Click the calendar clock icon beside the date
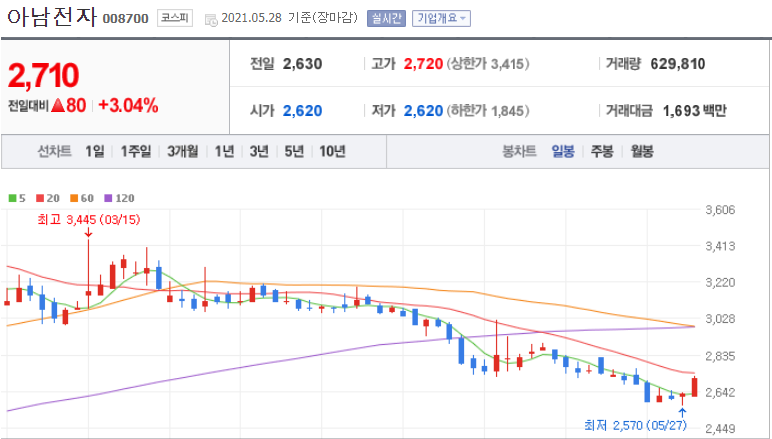772x439 pixels. click(211, 20)
